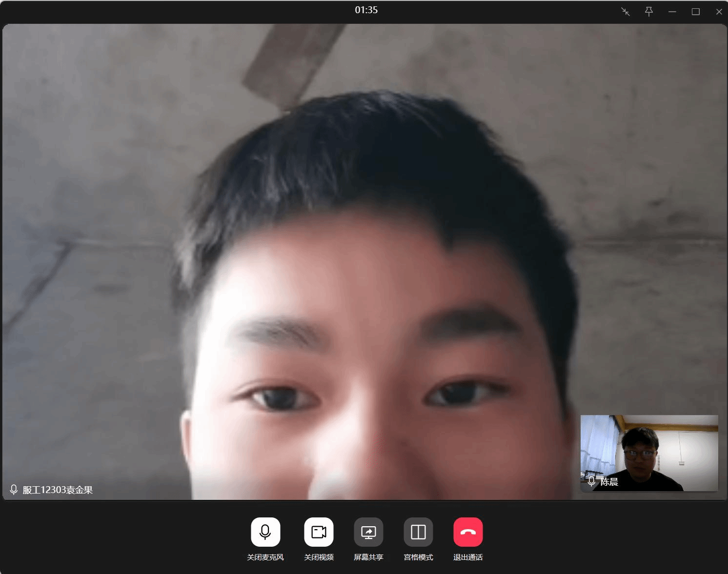Select the 陈晨 self-view video thumbnail
This screenshot has height=574, width=728.
point(649,453)
